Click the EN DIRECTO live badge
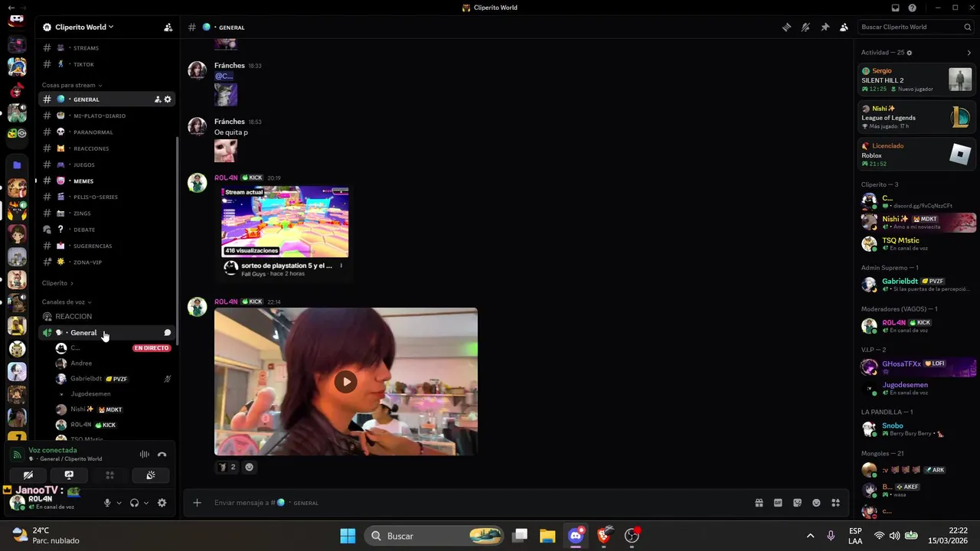The image size is (980, 551). point(151,348)
